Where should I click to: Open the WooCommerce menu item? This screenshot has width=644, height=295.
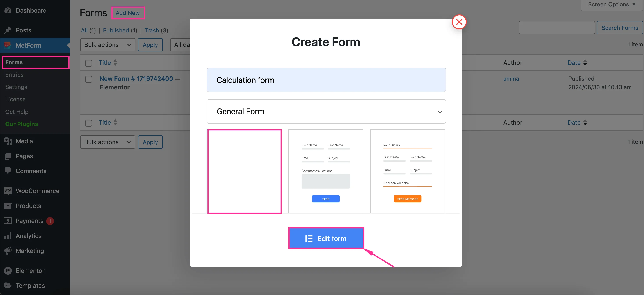(x=35, y=191)
